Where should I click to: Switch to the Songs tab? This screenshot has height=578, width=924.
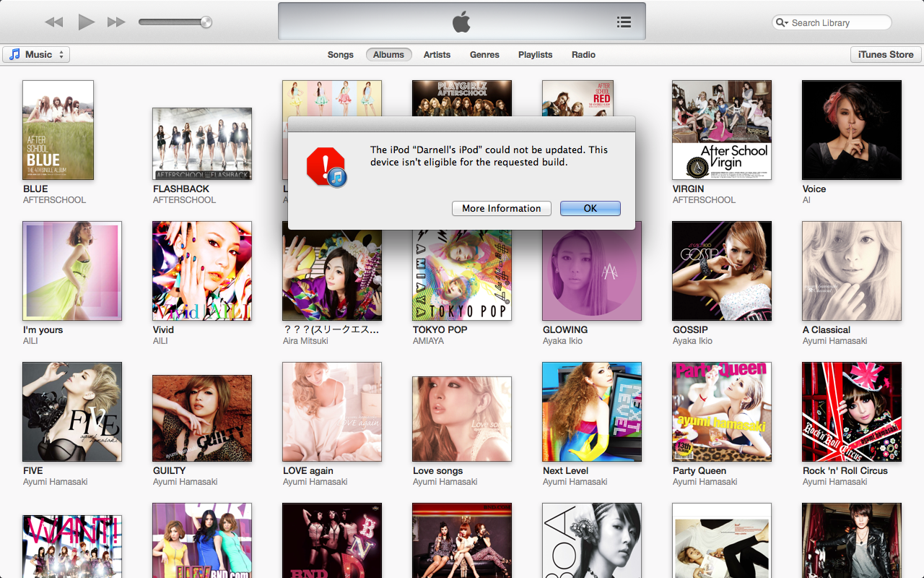point(341,54)
